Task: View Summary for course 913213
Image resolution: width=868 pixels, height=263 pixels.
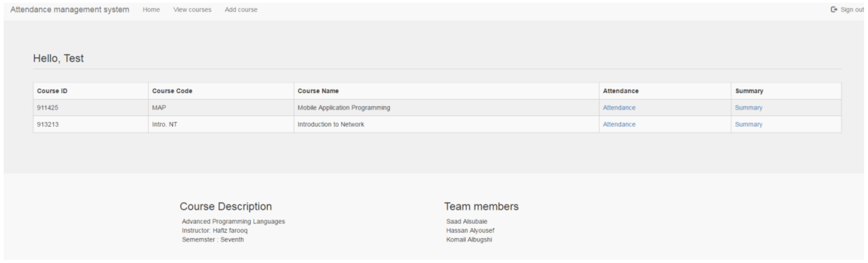Action: point(749,124)
